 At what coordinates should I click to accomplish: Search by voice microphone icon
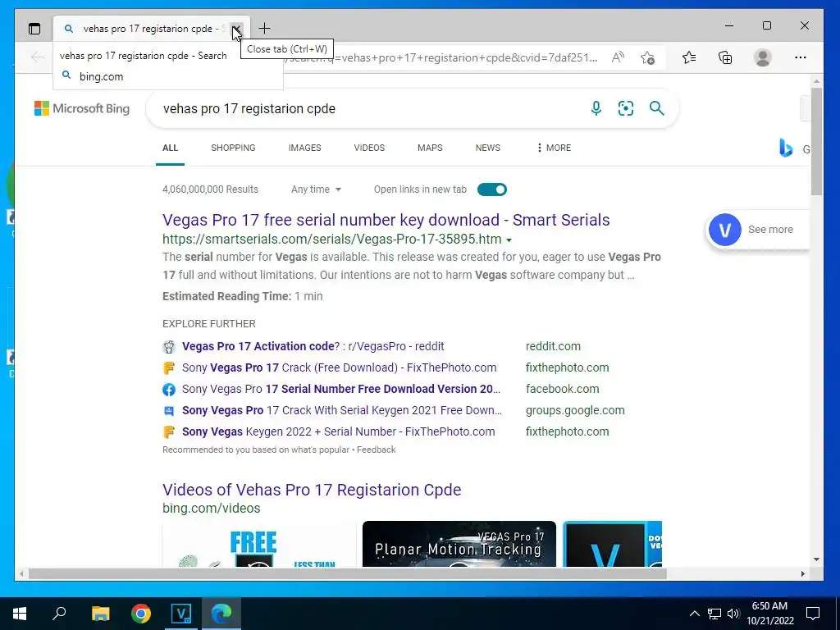pos(596,108)
